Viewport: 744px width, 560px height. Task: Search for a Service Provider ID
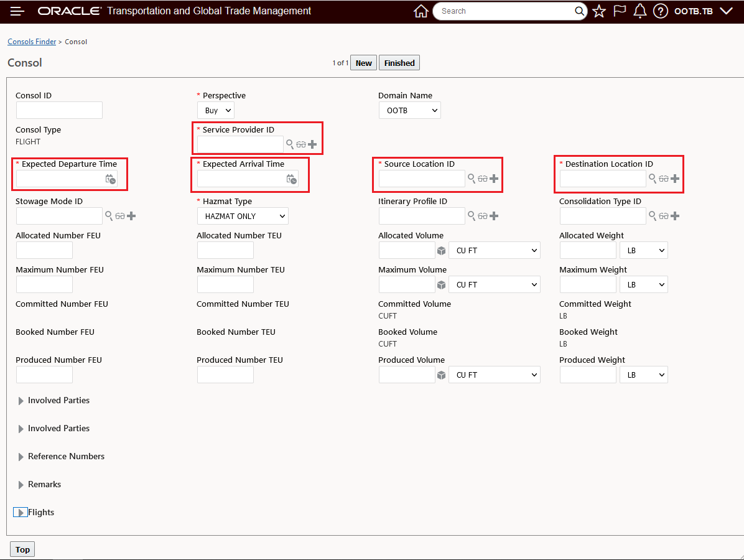290,144
